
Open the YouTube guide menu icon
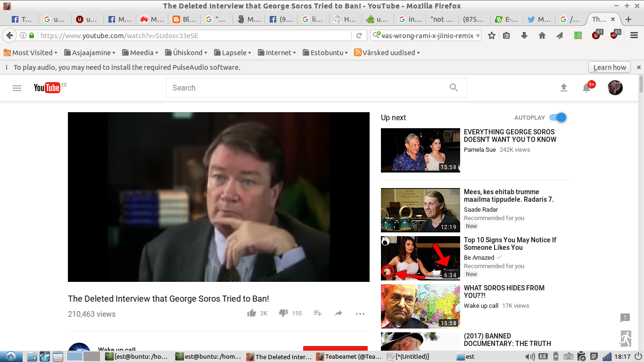(x=17, y=88)
